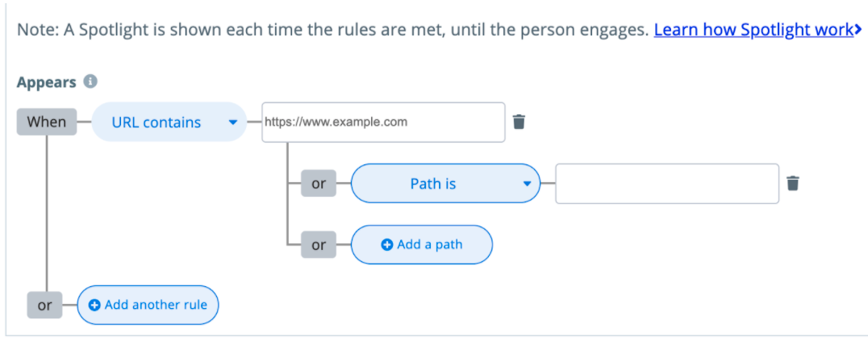The image size is (868, 341).
Task: Delete the URL contains rule with trash icon
Action: [519, 122]
